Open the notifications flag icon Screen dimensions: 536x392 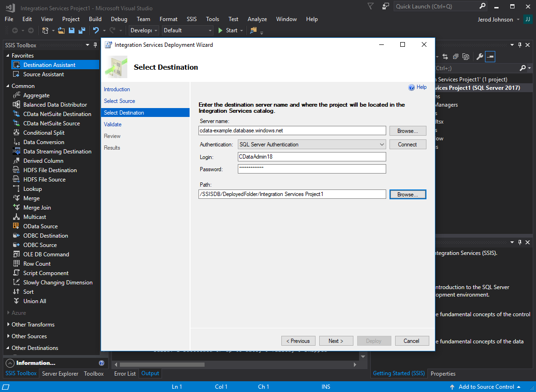(370, 6)
